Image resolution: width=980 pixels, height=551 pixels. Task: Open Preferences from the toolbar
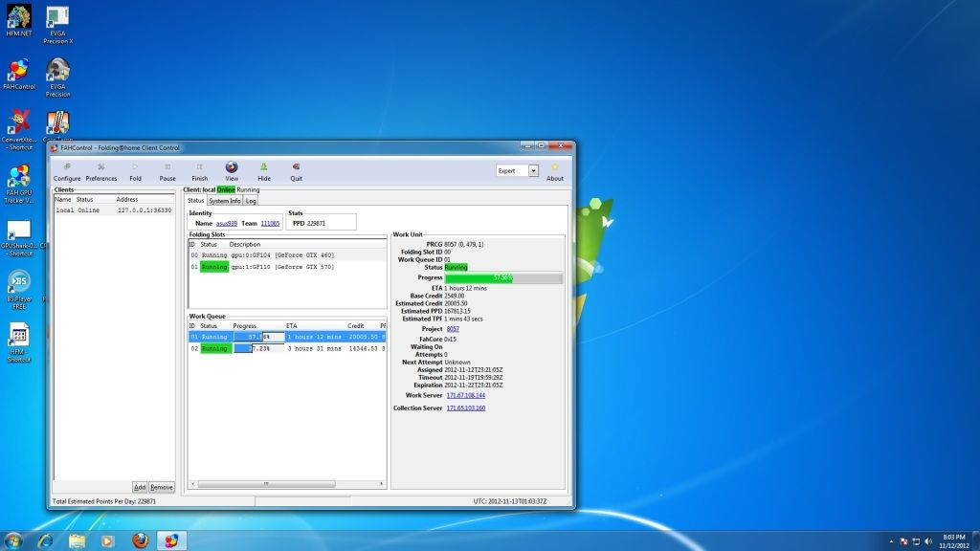click(101, 168)
